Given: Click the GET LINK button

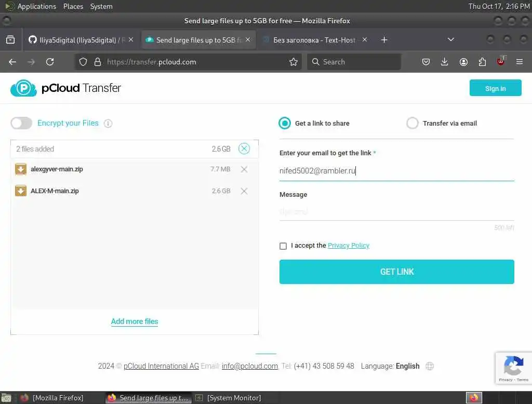Looking at the screenshot, I should click(x=396, y=272).
